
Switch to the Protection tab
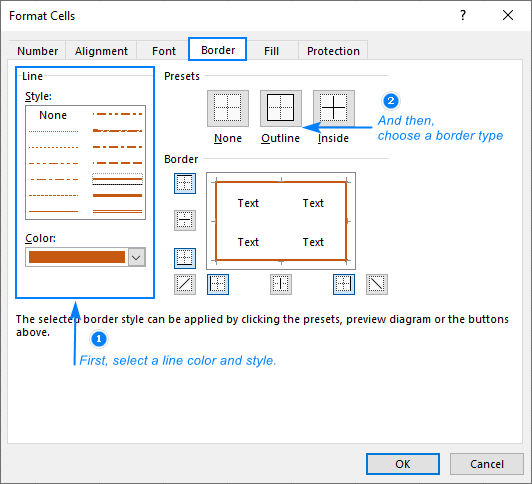click(x=333, y=51)
